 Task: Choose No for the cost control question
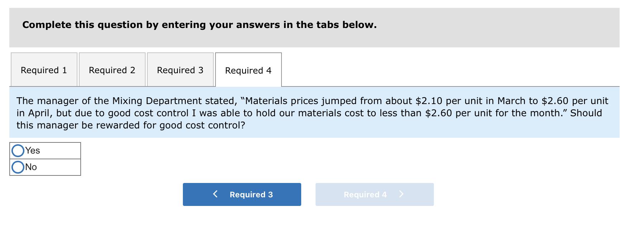pyautogui.click(x=18, y=167)
